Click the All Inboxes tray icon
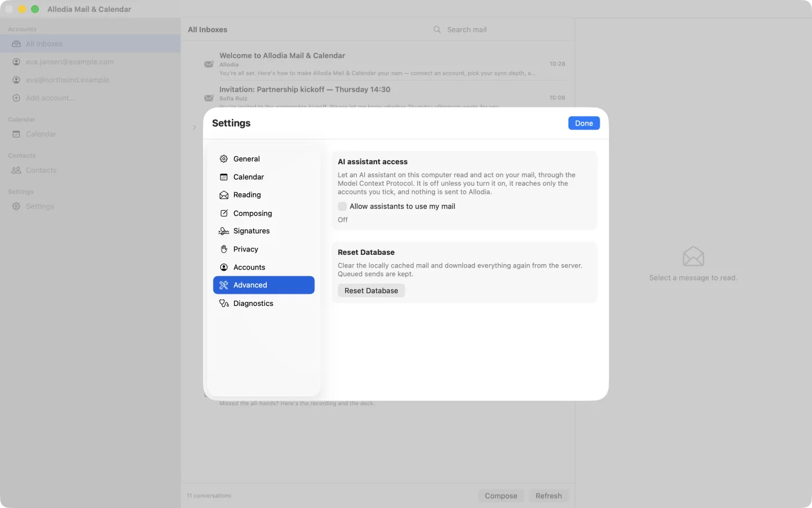The image size is (812, 508). point(16,44)
